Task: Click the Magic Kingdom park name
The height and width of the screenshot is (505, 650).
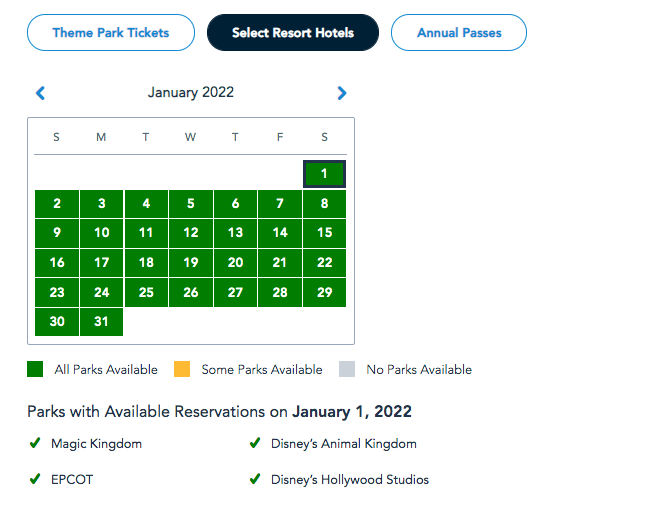Action: tap(98, 443)
